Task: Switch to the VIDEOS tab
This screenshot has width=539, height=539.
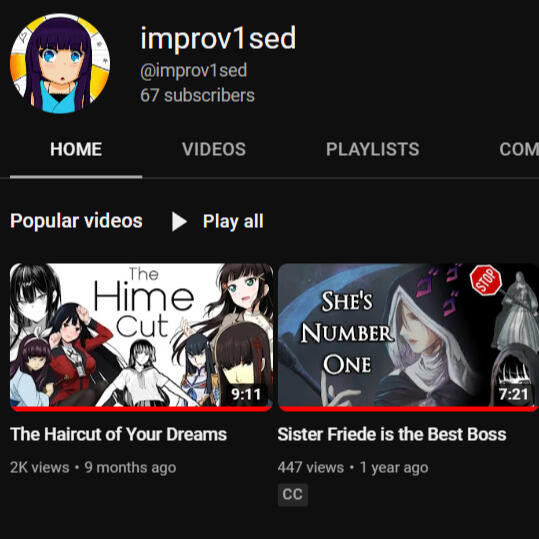Action: tap(214, 149)
